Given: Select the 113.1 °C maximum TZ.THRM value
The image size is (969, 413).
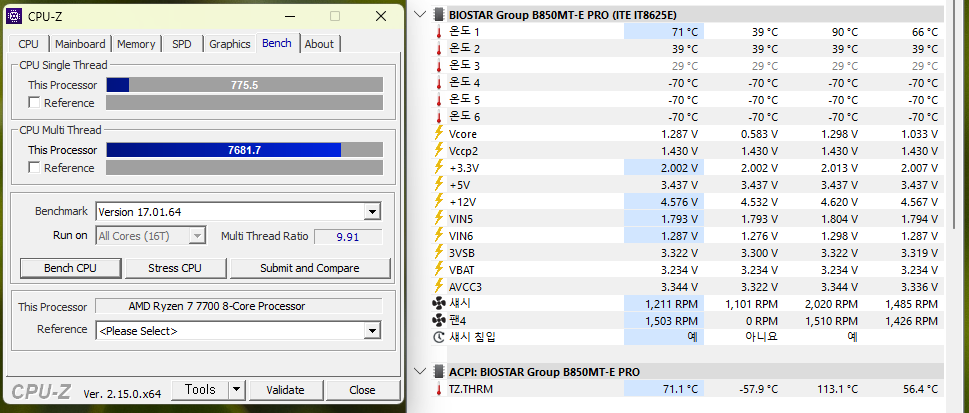Looking at the screenshot, I should 837,389.
